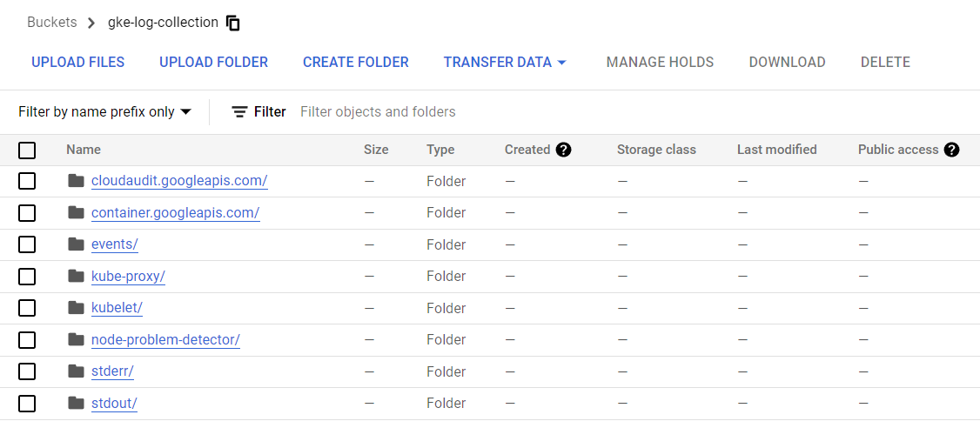Tick the stderr/ folder checkbox
Image resolution: width=980 pixels, height=448 pixels.
(x=27, y=371)
